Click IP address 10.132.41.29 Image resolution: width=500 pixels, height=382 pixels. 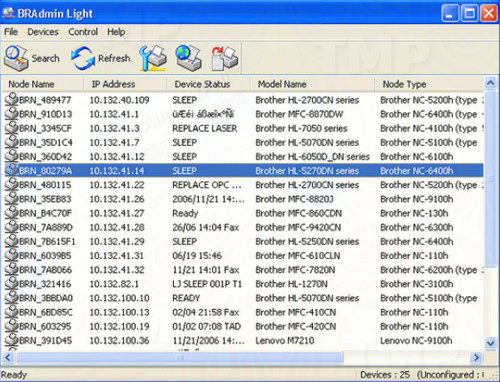click(117, 241)
